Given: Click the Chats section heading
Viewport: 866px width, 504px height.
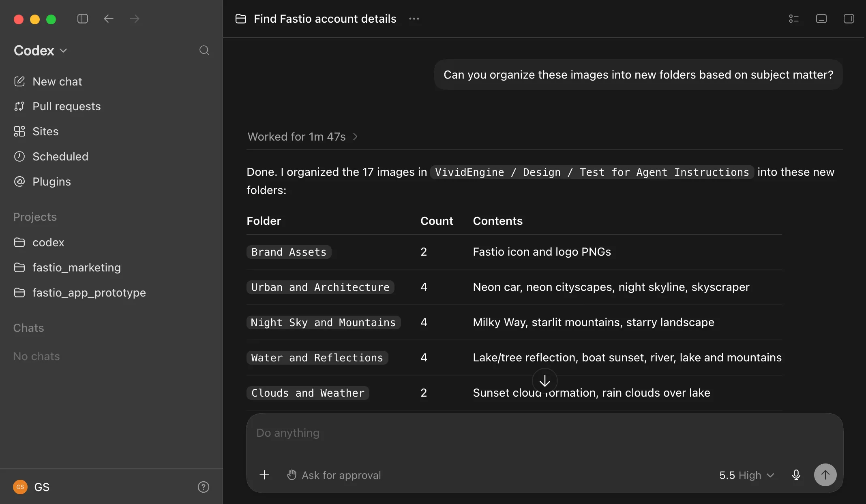Looking at the screenshot, I should pyautogui.click(x=28, y=328).
